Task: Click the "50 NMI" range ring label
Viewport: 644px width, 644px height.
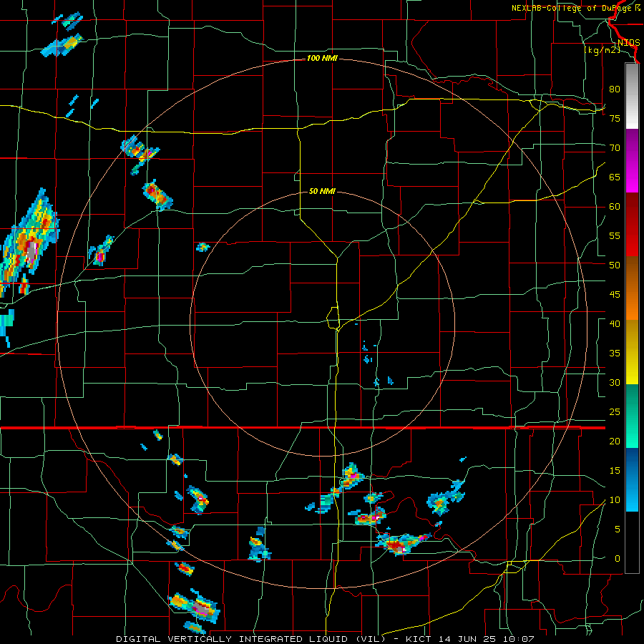Action: pyautogui.click(x=322, y=191)
